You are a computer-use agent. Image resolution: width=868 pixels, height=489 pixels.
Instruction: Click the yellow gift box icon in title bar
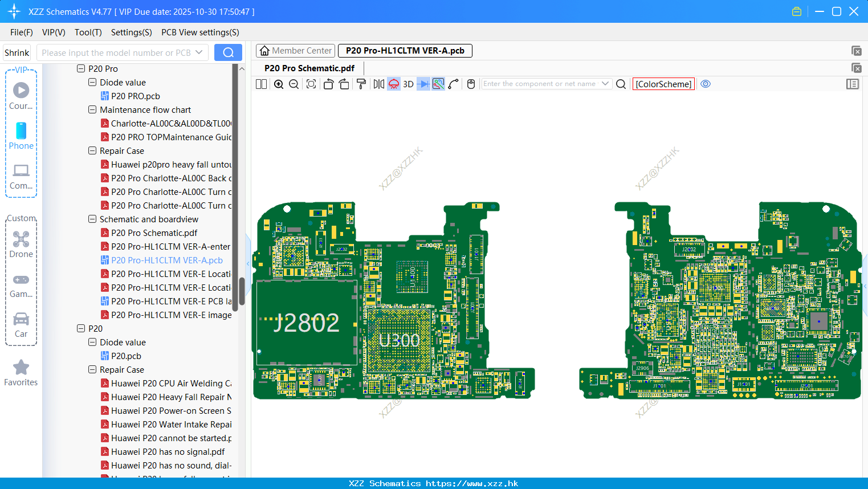(x=797, y=11)
